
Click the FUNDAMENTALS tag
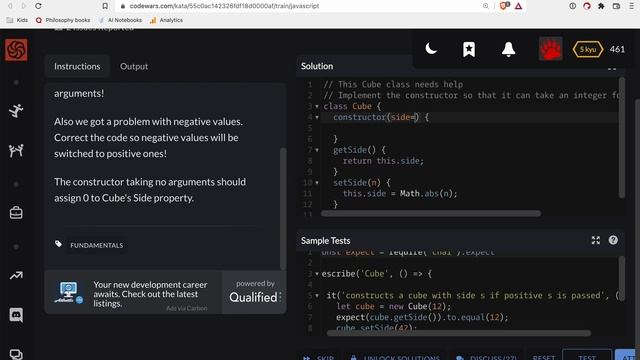point(96,245)
